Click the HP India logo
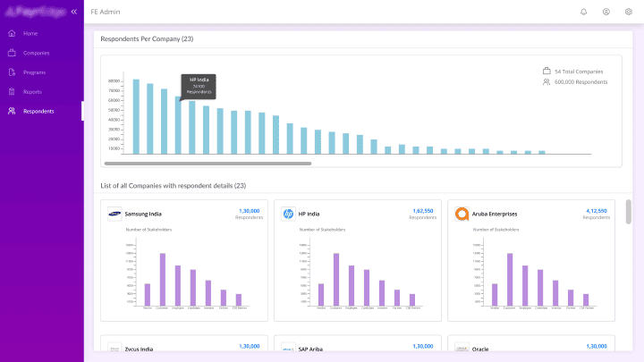644x362 pixels. pos(288,214)
